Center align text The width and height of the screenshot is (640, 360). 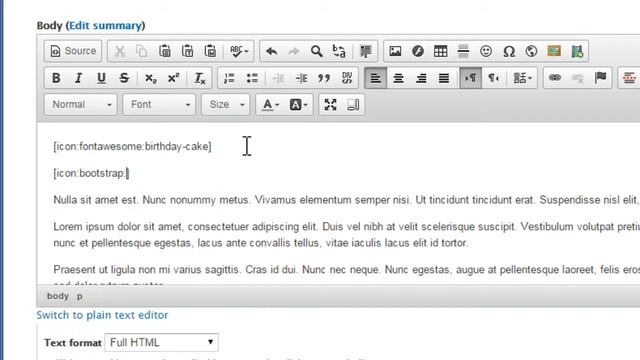(x=398, y=78)
